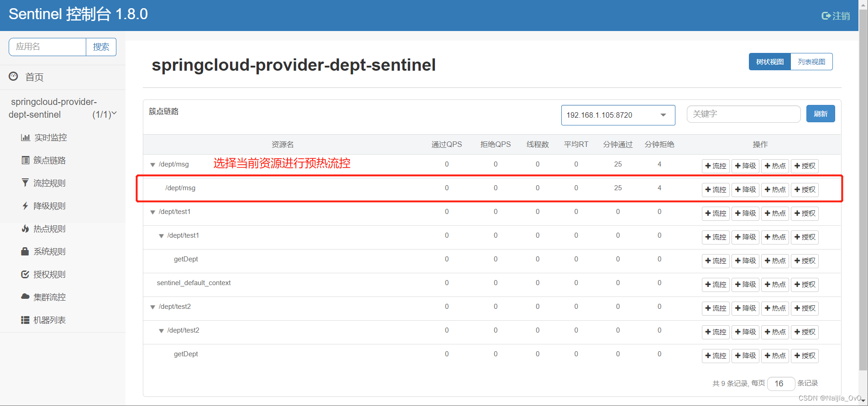Add 流控 rule for child /dept/msg row
The width and height of the screenshot is (868, 406).
click(716, 189)
